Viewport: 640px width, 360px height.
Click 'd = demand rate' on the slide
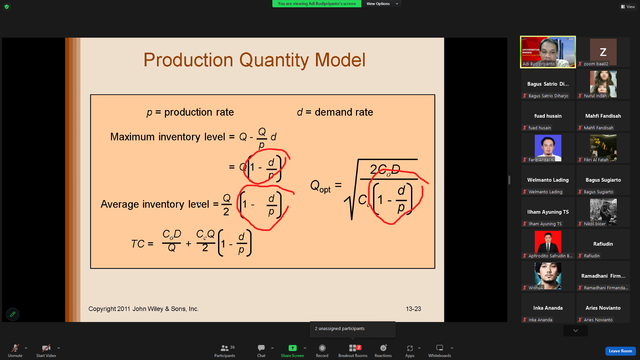pos(335,112)
